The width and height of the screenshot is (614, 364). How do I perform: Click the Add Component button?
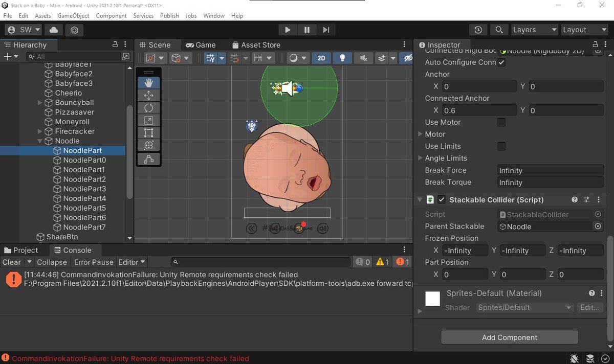tap(509, 337)
